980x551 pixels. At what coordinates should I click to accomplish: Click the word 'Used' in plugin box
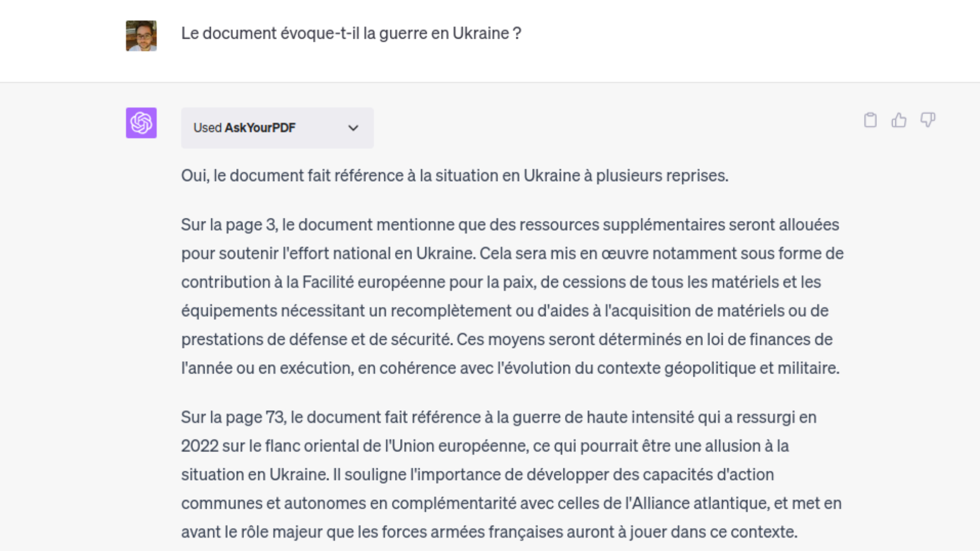coord(207,128)
